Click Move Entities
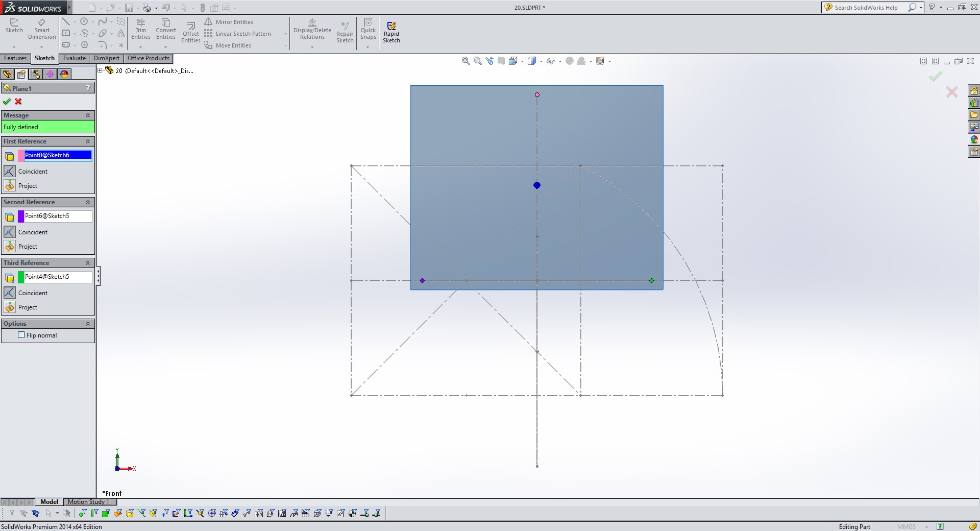 228,45
